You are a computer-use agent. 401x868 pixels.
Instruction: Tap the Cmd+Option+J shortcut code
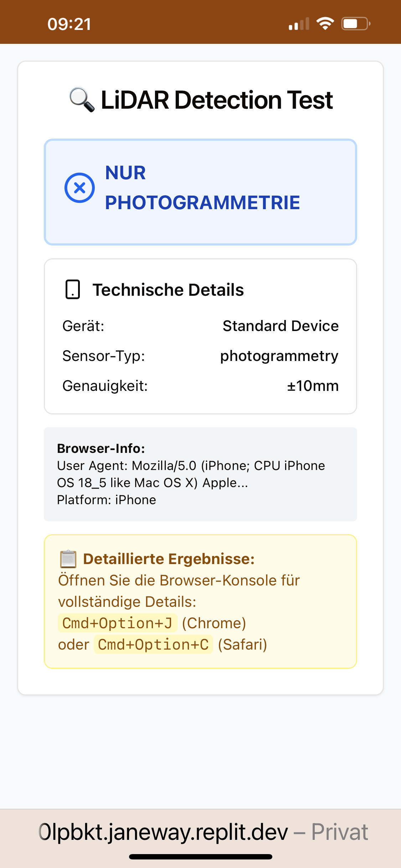click(117, 623)
